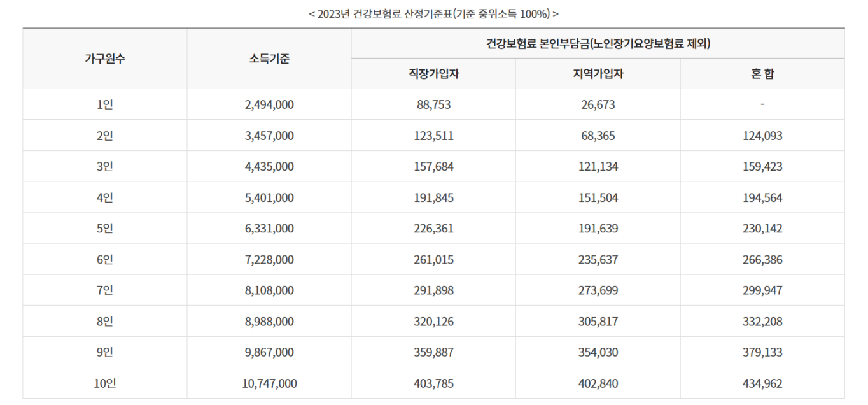Click income value 3,457,000
The width and height of the screenshot is (868, 405).
269,136
